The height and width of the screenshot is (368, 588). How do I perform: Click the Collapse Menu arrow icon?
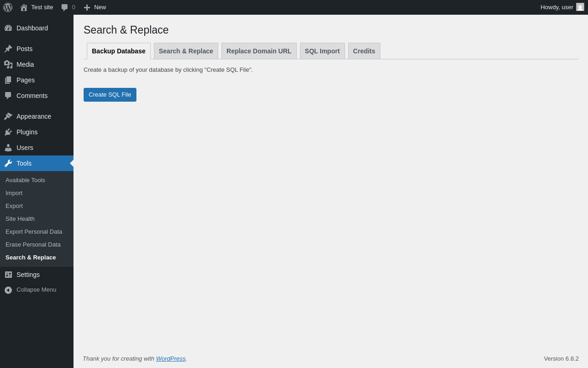(x=8, y=290)
